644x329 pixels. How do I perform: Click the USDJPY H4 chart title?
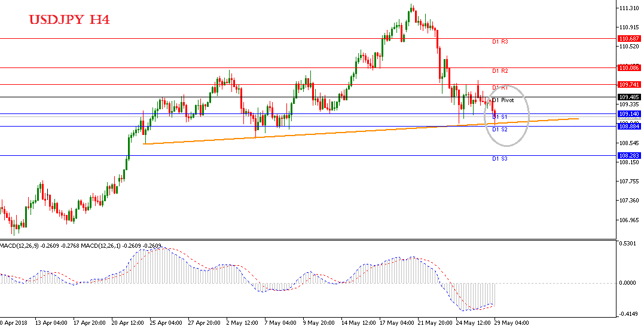tap(69, 20)
